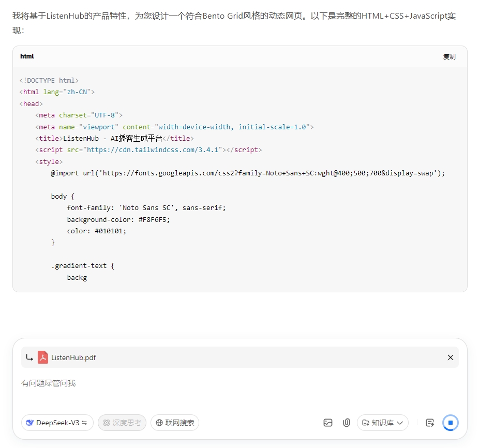
Task: Copy the html code block with 复制
Action: [449, 56]
